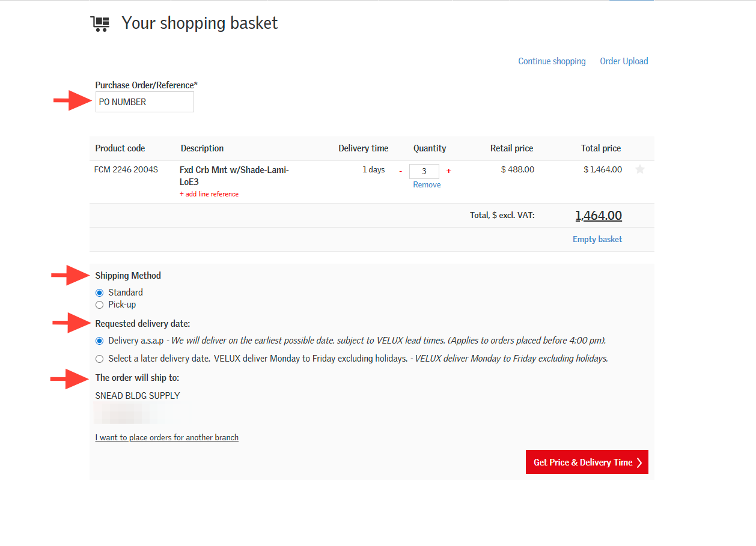
Task: Choose Select a later delivery date
Action: point(100,359)
